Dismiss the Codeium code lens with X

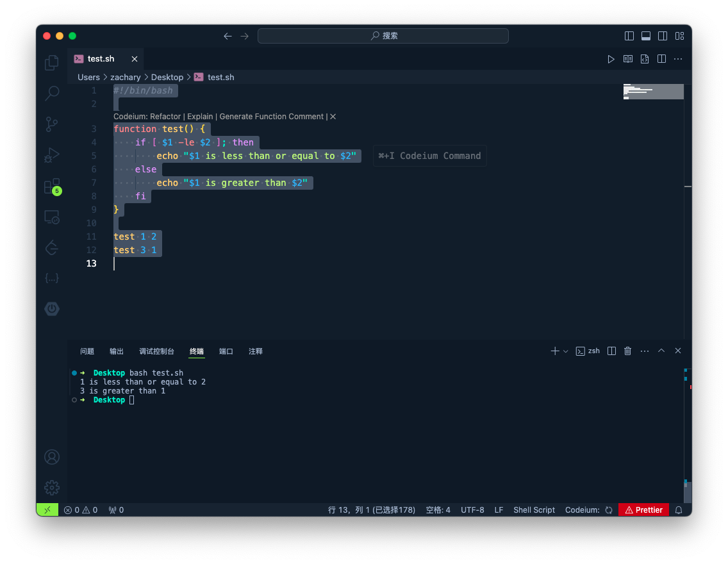[333, 117]
